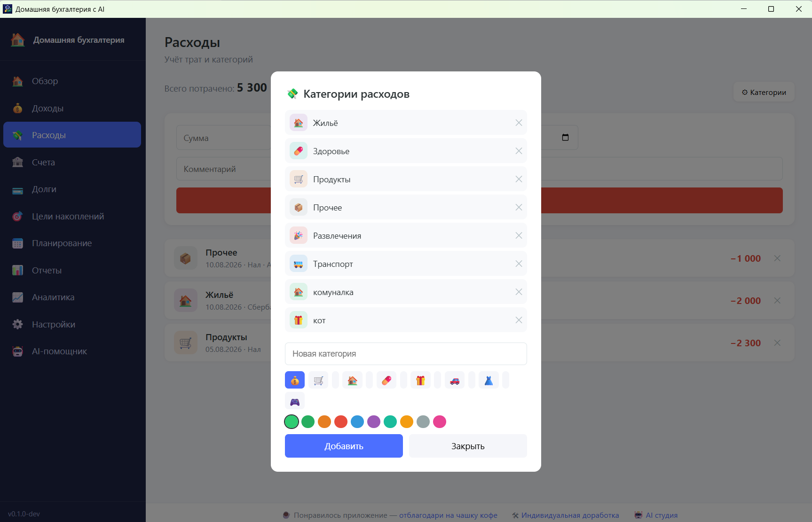Select the pink color swatch
Image resolution: width=812 pixels, height=522 pixels.
pos(440,421)
